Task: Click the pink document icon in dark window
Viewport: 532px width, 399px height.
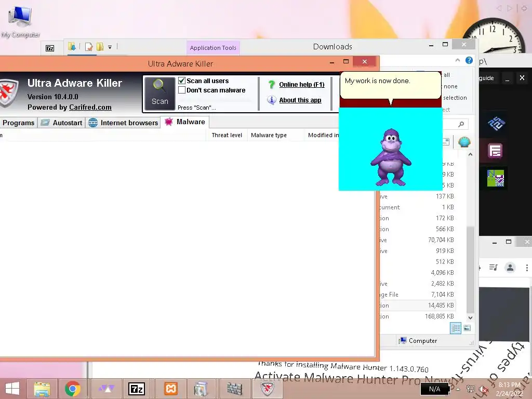Action: pos(495,151)
